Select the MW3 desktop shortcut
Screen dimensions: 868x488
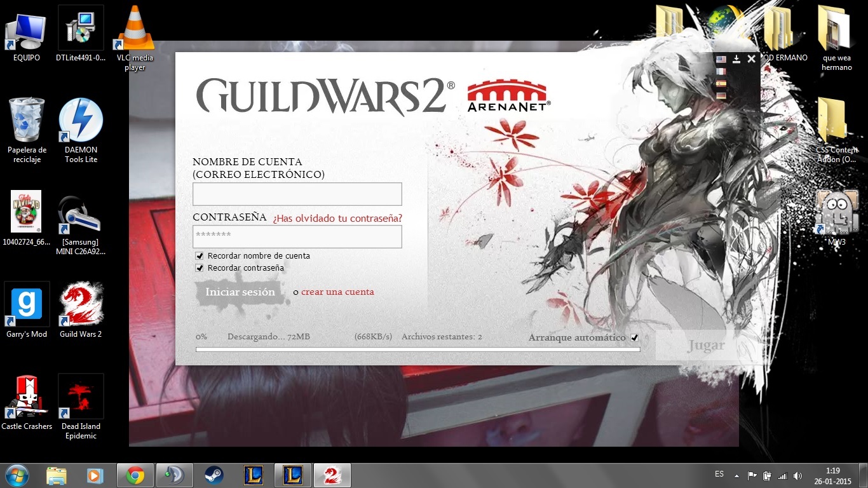[836, 218]
